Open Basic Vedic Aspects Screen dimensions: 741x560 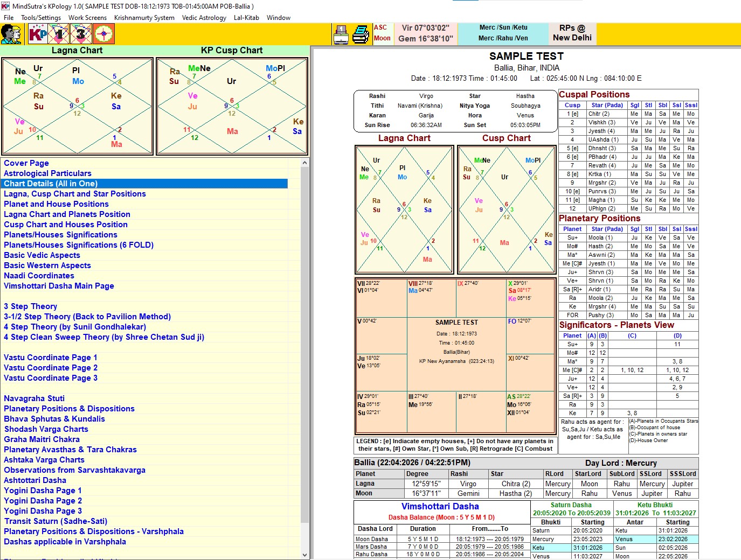[42, 255]
